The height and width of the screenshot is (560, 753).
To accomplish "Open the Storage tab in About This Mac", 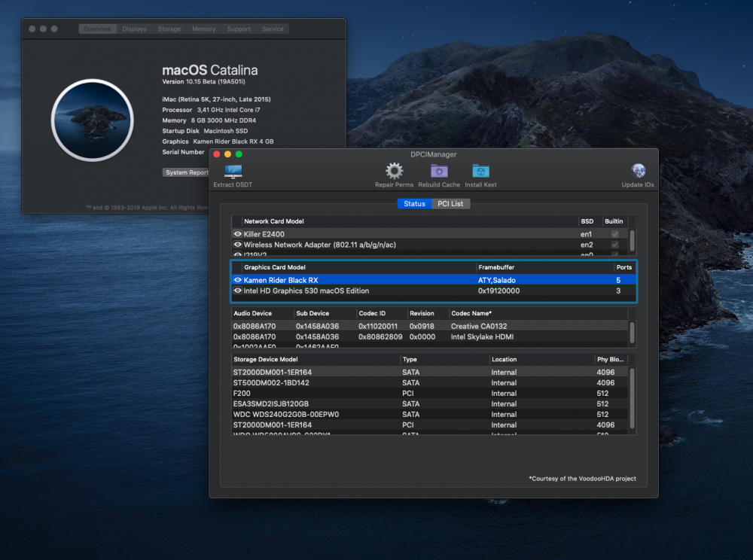I will point(169,29).
